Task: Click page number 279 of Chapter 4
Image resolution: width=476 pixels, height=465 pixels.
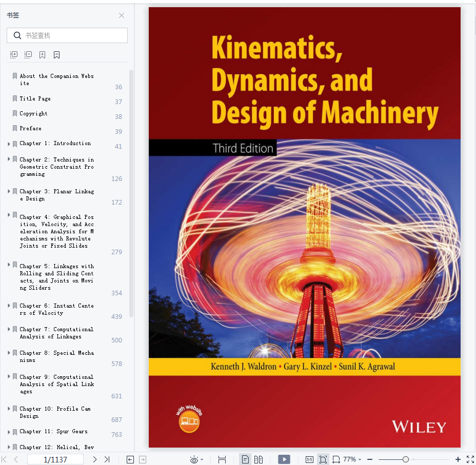Action: (x=116, y=252)
